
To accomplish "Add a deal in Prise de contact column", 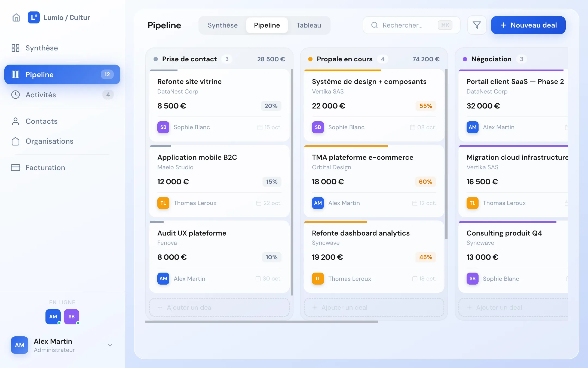I will [x=219, y=307].
